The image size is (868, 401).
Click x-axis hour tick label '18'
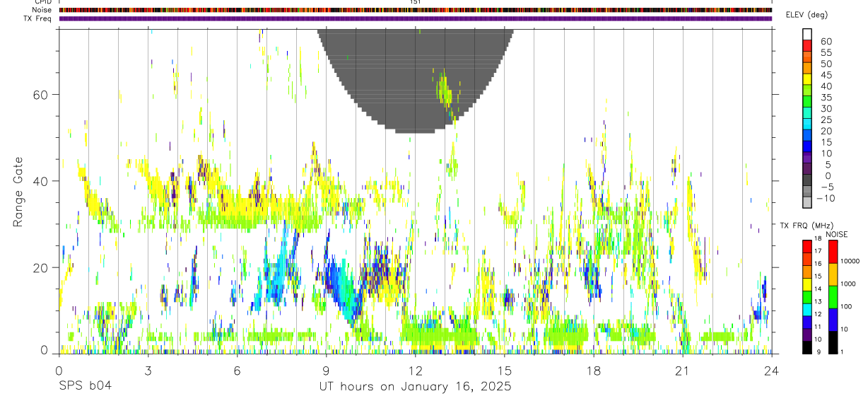click(594, 371)
